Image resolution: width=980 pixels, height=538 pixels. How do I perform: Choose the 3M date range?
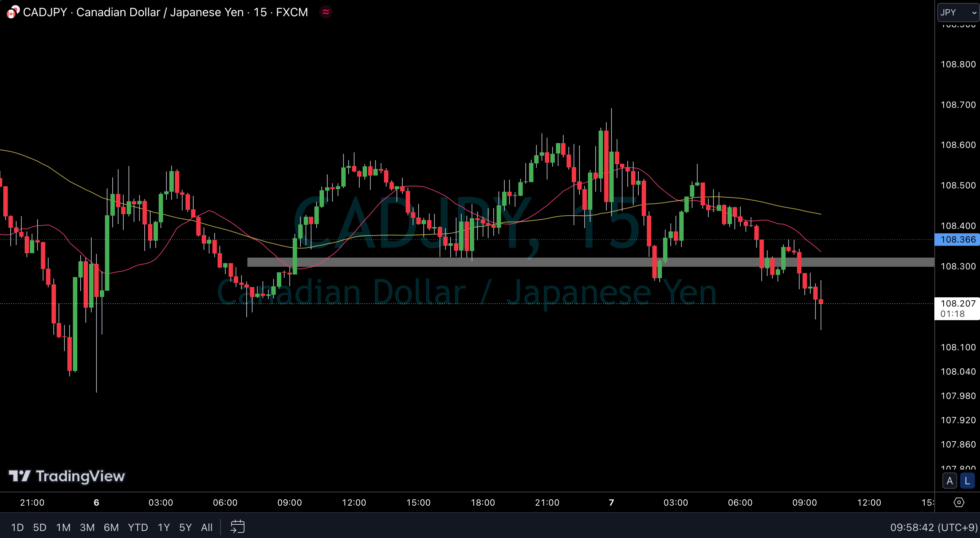[x=87, y=527]
